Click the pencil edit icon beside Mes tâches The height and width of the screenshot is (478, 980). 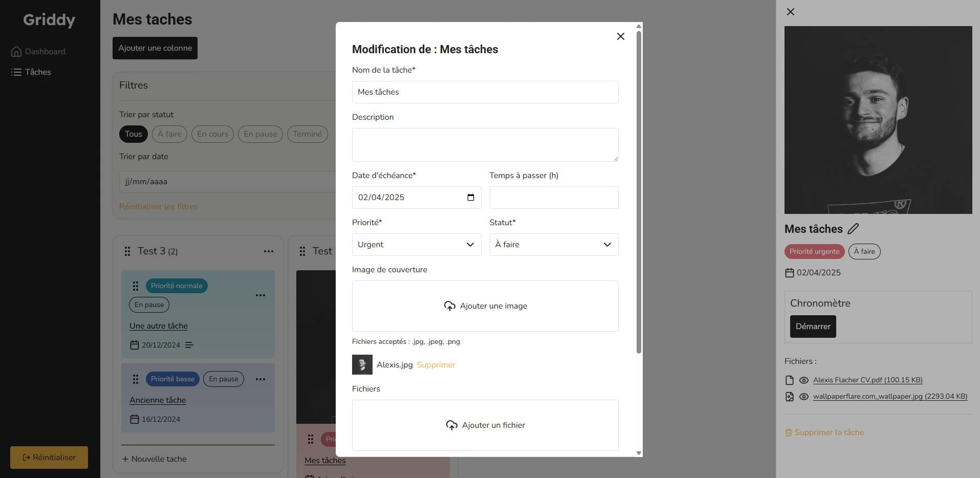click(x=853, y=229)
